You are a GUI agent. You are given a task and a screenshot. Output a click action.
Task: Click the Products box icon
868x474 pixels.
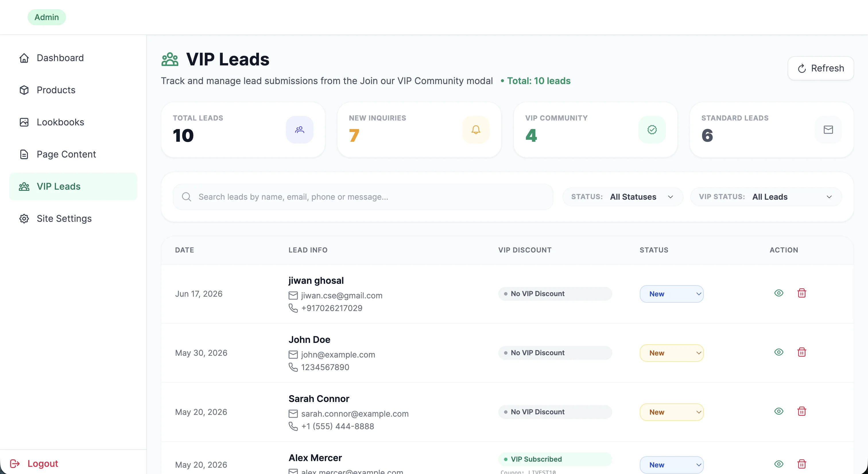[24, 90]
